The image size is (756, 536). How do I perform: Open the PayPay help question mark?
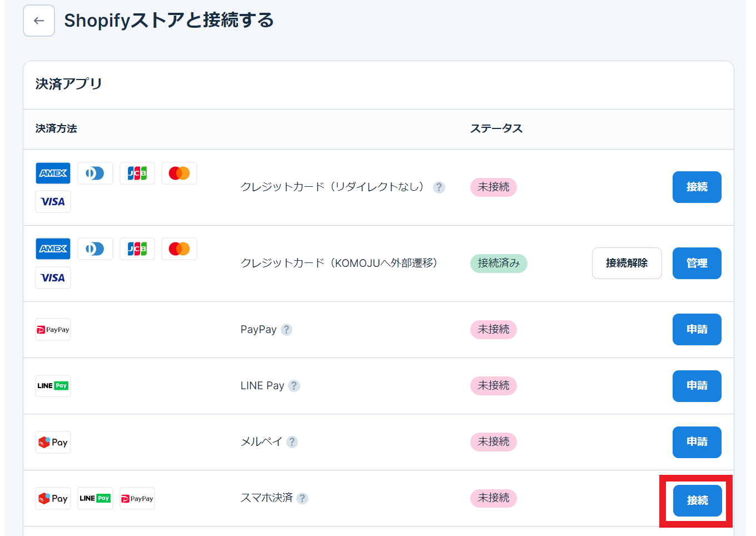tap(286, 330)
